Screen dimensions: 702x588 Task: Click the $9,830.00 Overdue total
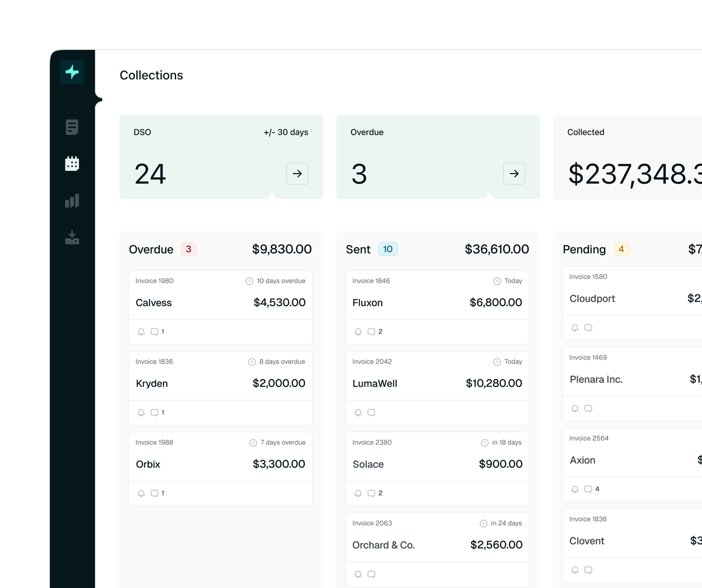[282, 249]
